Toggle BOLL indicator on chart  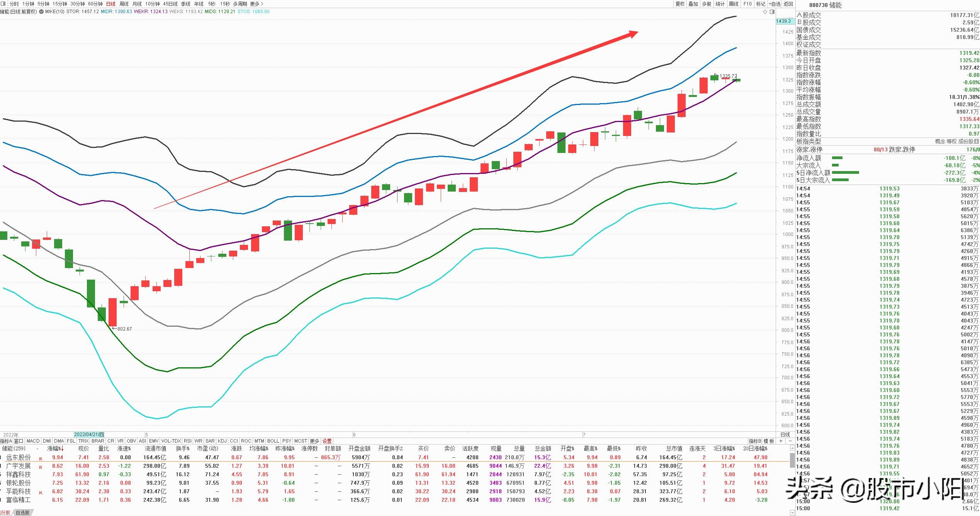pyautogui.click(x=273, y=441)
